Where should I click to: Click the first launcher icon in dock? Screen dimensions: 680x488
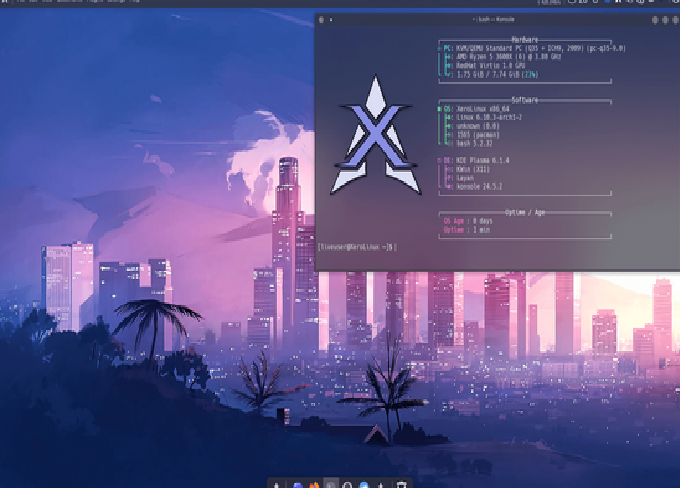pyautogui.click(x=277, y=484)
